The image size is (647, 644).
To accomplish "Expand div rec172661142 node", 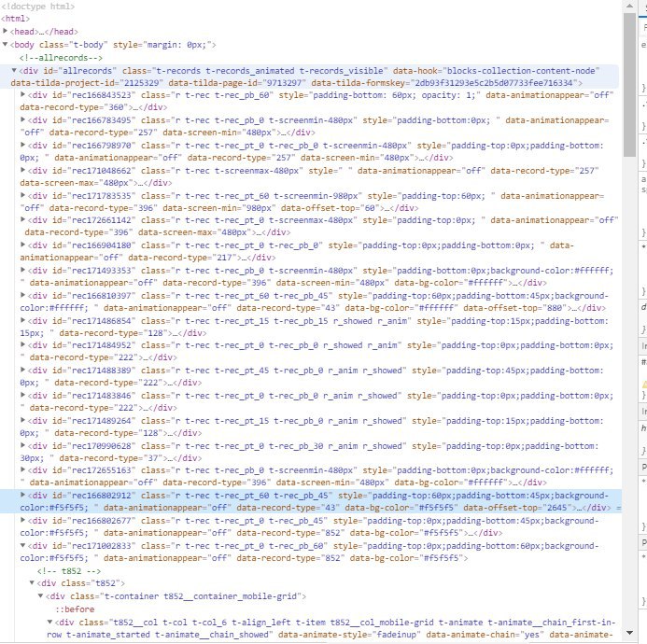I will click(23, 219).
